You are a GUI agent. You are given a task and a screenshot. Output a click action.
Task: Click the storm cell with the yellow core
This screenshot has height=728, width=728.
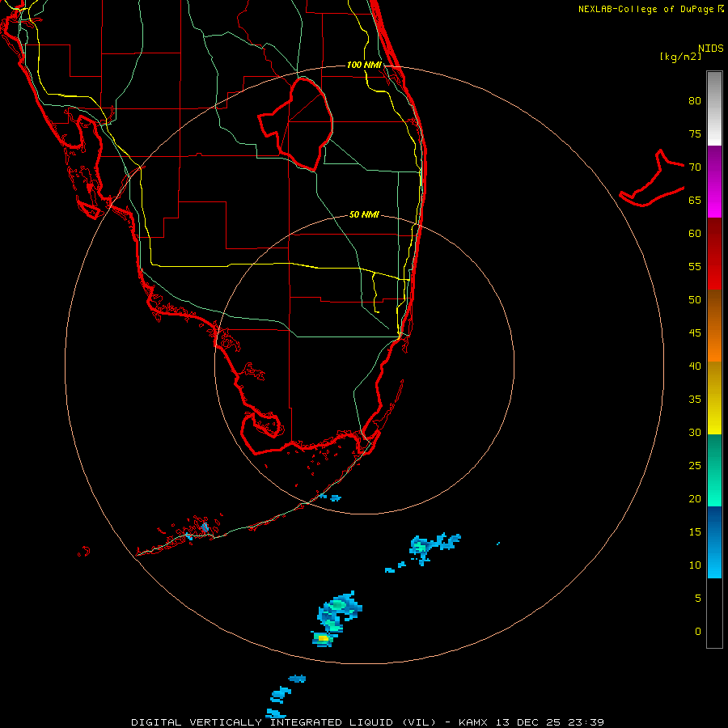[x=323, y=639]
